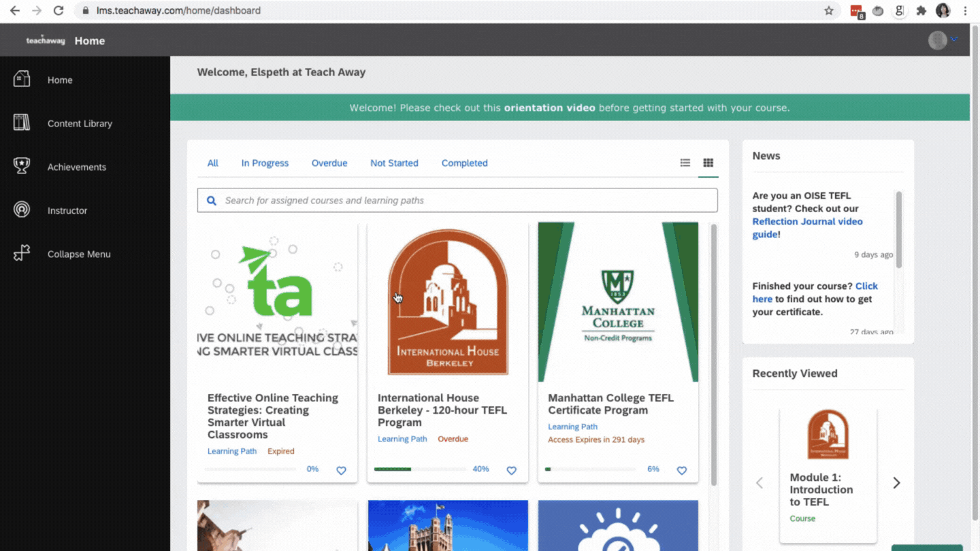Click the teachaway logo

tap(46, 41)
